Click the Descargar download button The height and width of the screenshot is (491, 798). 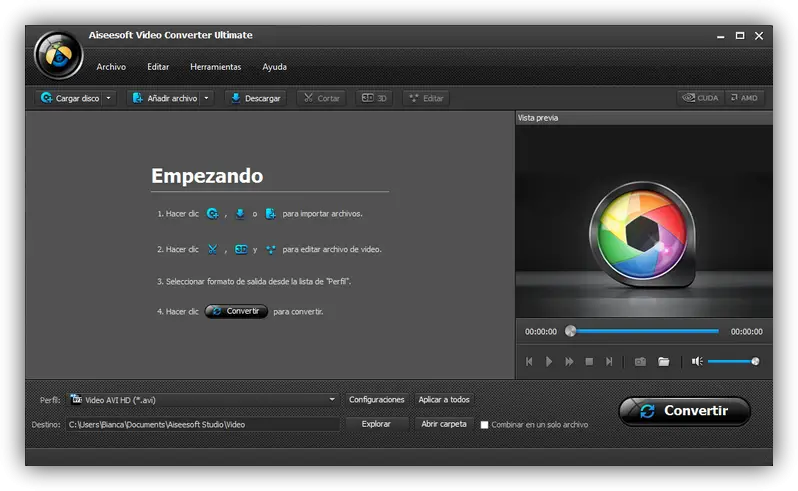255,98
